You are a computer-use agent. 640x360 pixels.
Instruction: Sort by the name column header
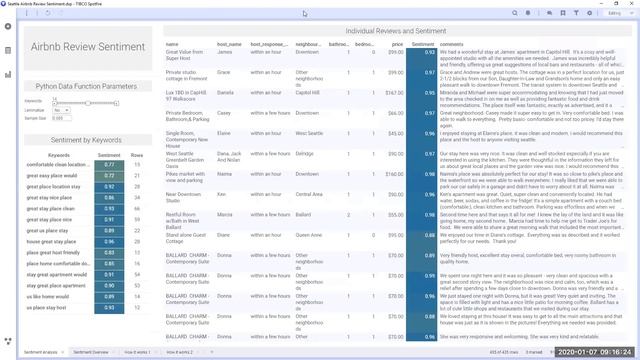point(172,44)
